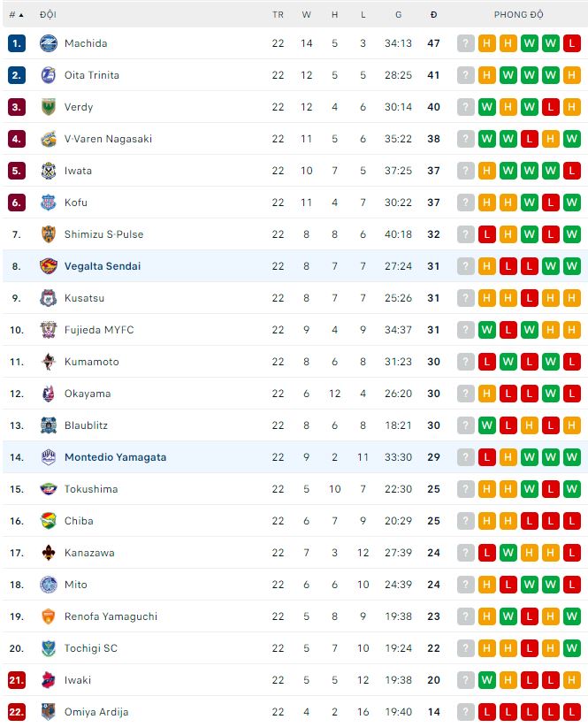Click the Vegalta Sendai crest icon

tap(49, 266)
